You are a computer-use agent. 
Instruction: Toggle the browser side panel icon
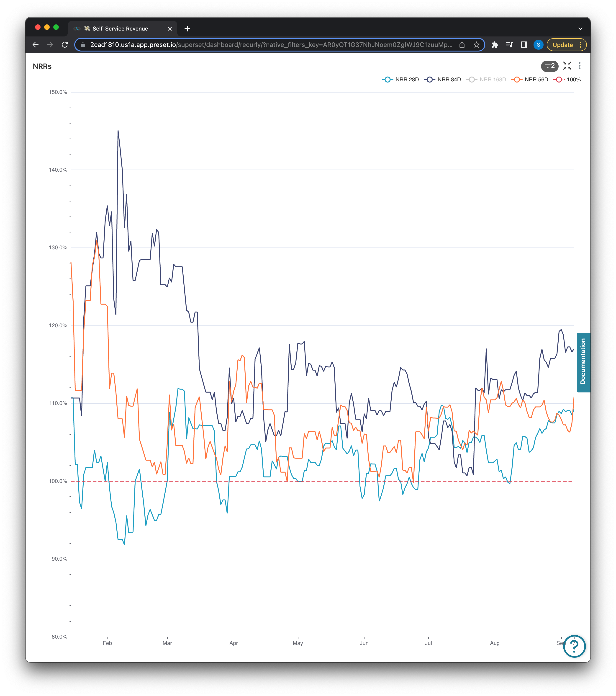(524, 45)
